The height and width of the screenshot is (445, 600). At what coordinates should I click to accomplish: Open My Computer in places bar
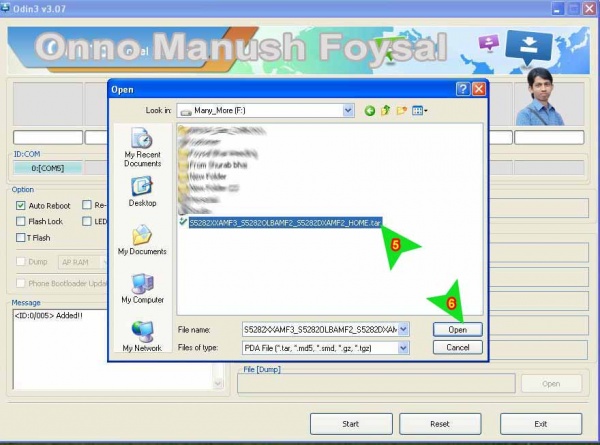(142, 289)
